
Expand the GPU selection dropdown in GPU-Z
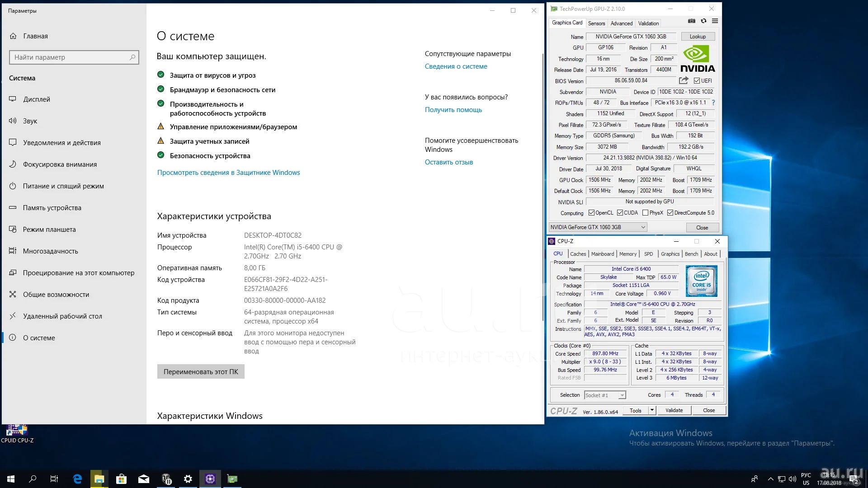(x=643, y=227)
